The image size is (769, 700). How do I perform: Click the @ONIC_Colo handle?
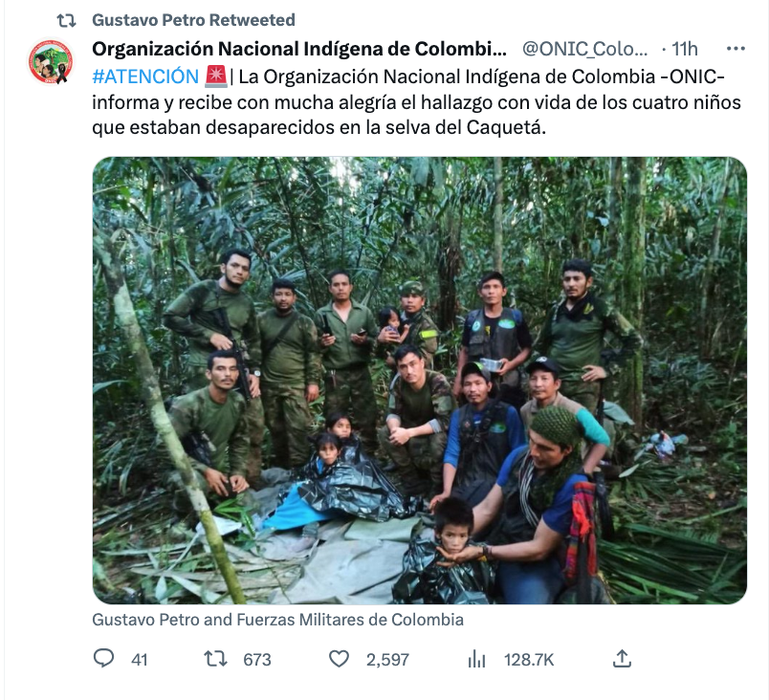coord(584,49)
